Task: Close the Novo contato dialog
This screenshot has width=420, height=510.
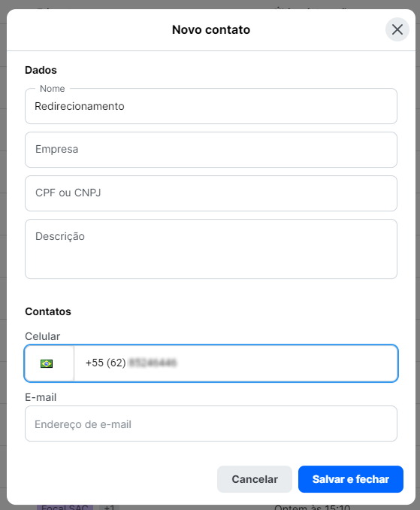Action: click(x=397, y=29)
